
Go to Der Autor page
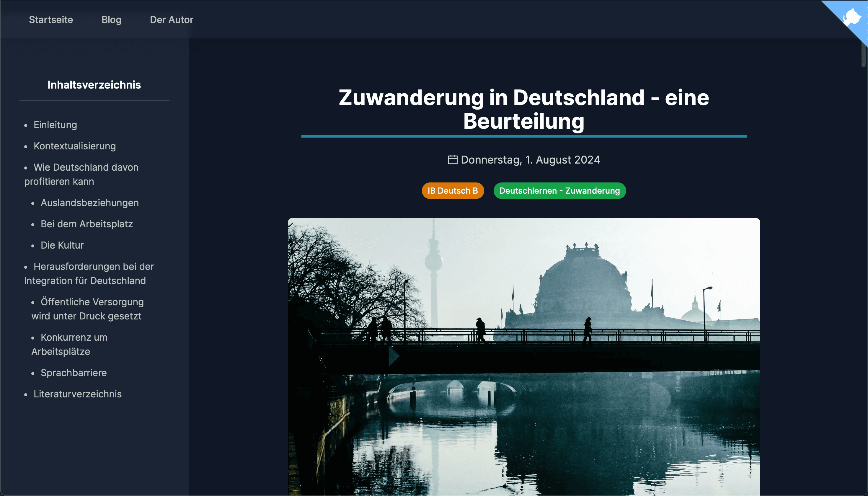click(171, 20)
